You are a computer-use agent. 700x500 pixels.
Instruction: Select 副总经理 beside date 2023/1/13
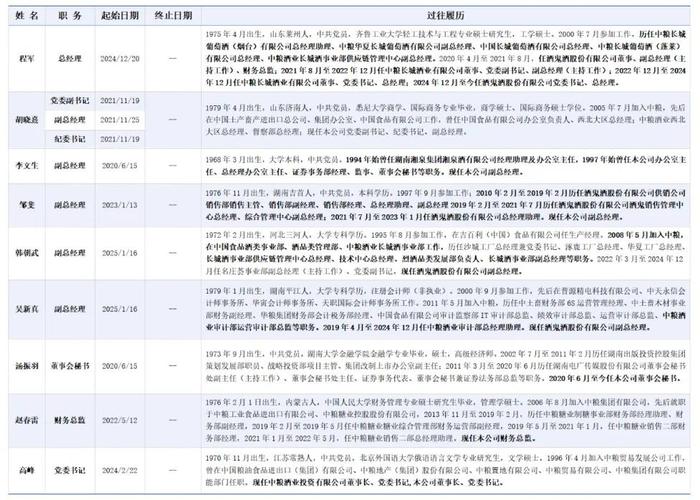pos(70,205)
